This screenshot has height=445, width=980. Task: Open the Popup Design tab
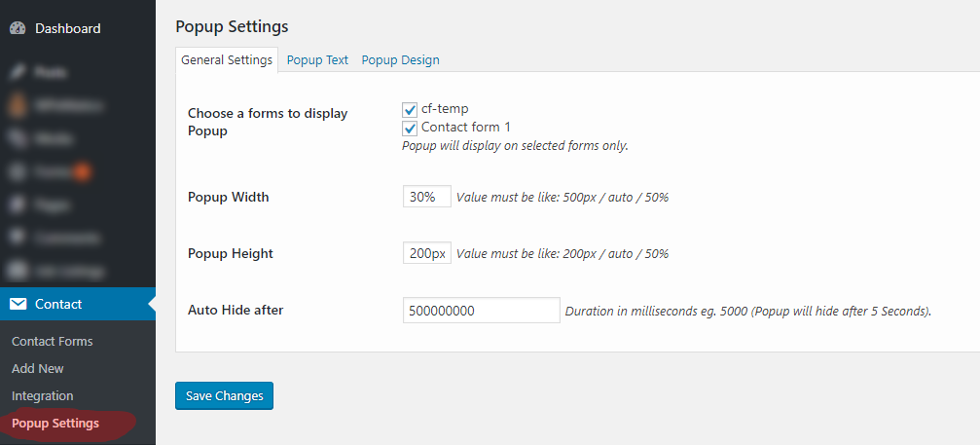(x=400, y=59)
